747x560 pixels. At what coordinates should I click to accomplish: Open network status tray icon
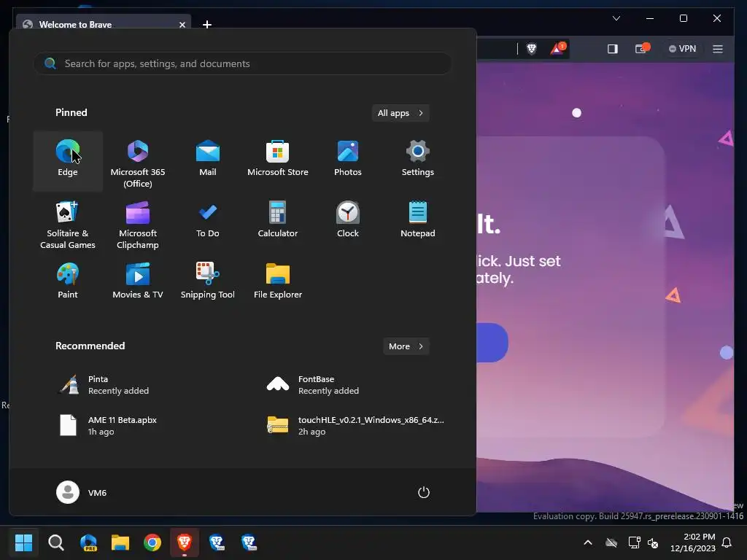(634, 542)
